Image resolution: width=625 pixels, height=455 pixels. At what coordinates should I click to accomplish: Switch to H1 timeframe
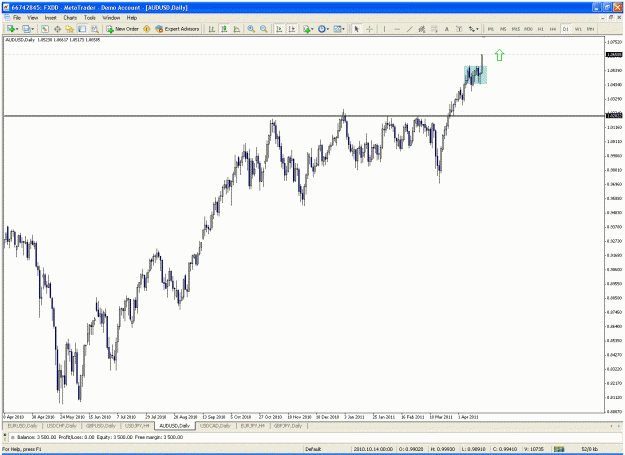tap(540, 29)
